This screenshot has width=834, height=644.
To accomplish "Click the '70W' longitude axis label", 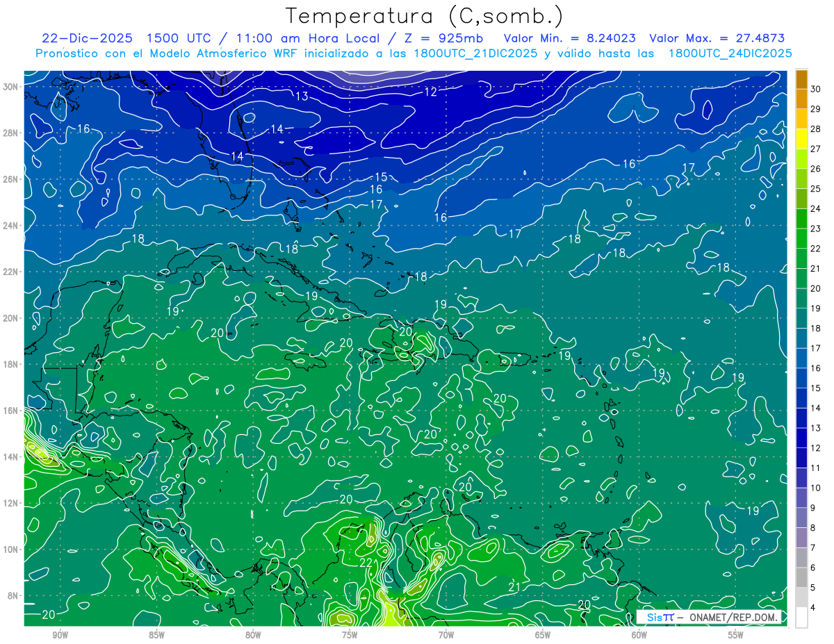I will click(446, 635).
